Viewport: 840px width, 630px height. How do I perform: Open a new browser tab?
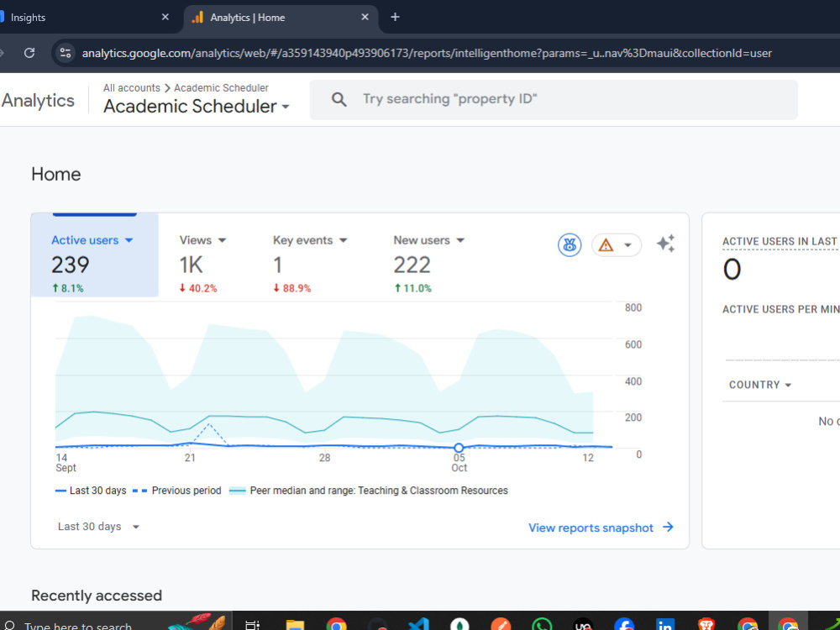[396, 17]
